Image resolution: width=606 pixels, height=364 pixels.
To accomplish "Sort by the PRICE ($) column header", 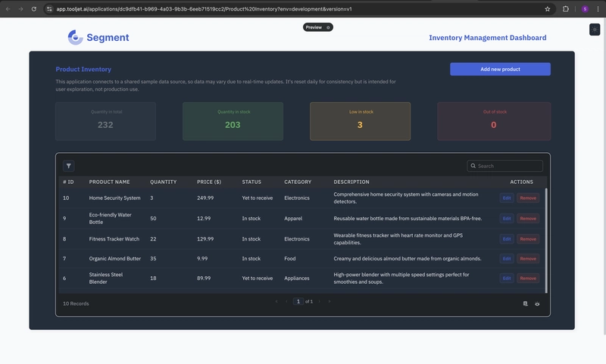I will (209, 182).
